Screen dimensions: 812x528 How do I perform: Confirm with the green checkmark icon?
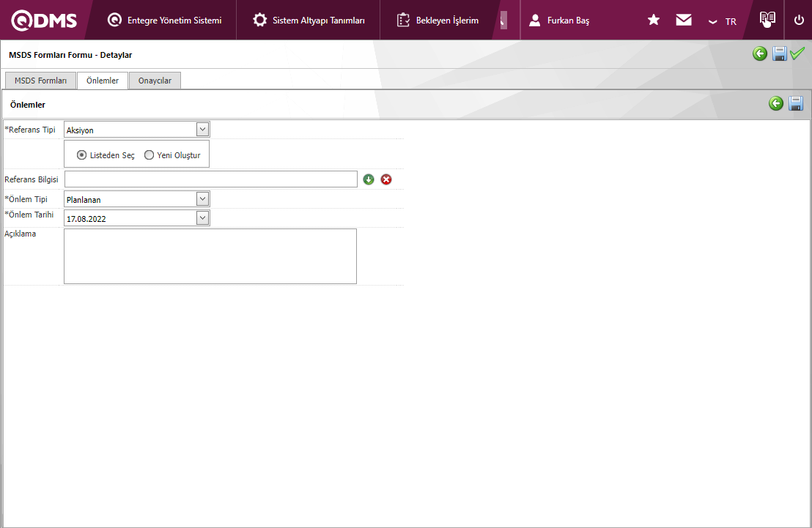coord(797,53)
